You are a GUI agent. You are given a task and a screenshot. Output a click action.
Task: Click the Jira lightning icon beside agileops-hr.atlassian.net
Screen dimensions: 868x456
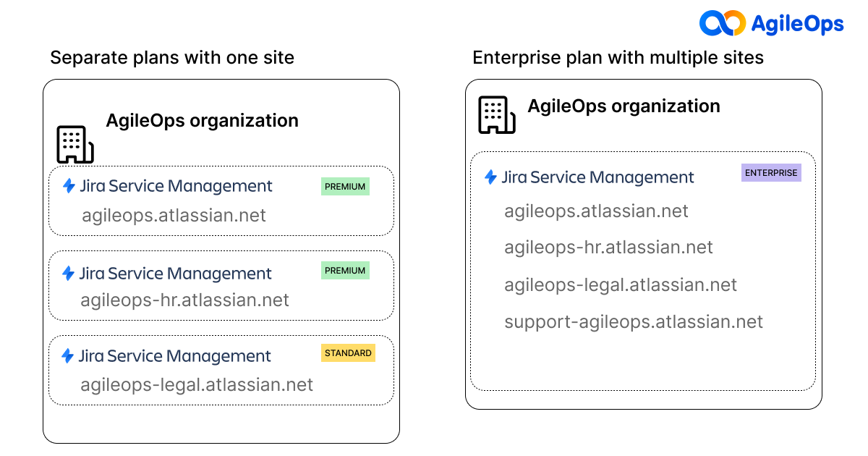pyautogui.click(x=69, y=274)
